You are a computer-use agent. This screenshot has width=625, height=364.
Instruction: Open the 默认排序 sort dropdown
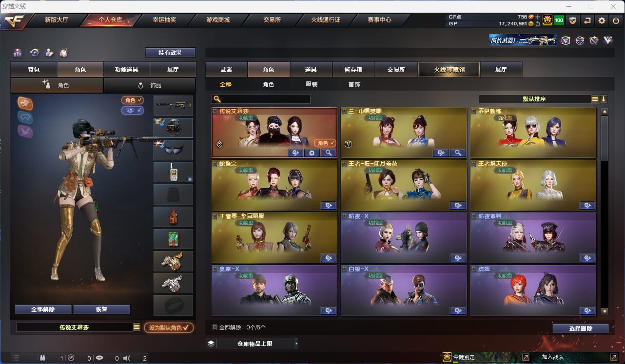tap(534, 99)
